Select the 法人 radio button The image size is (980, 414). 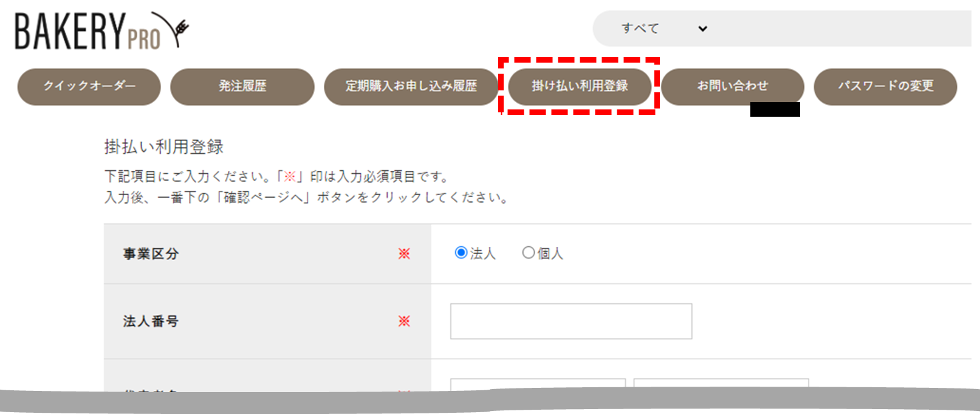point(461,253)
